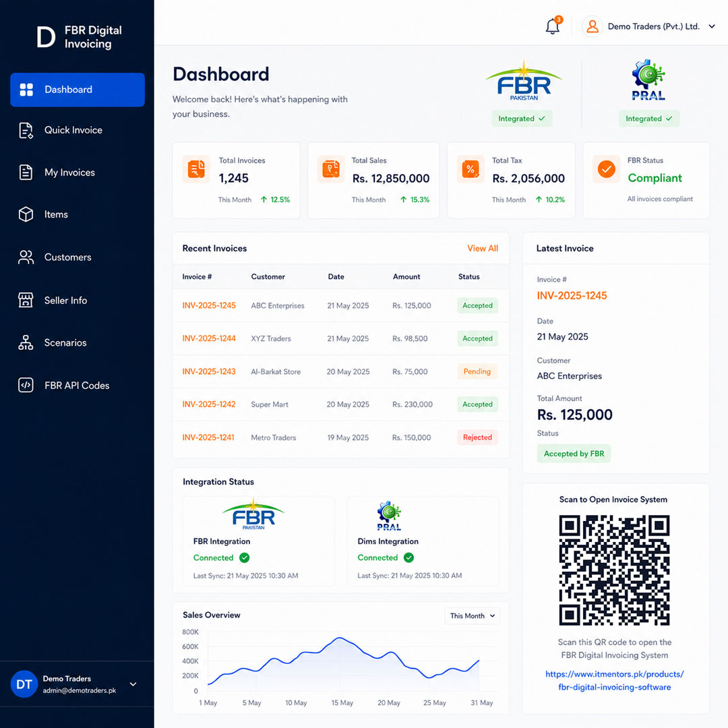Image resolution: width=728 pixels, height=728 pixels.
Task: Click Latest Invoice number INV-2025-1245
Action: pyautogui.click(x=572, y=296)
